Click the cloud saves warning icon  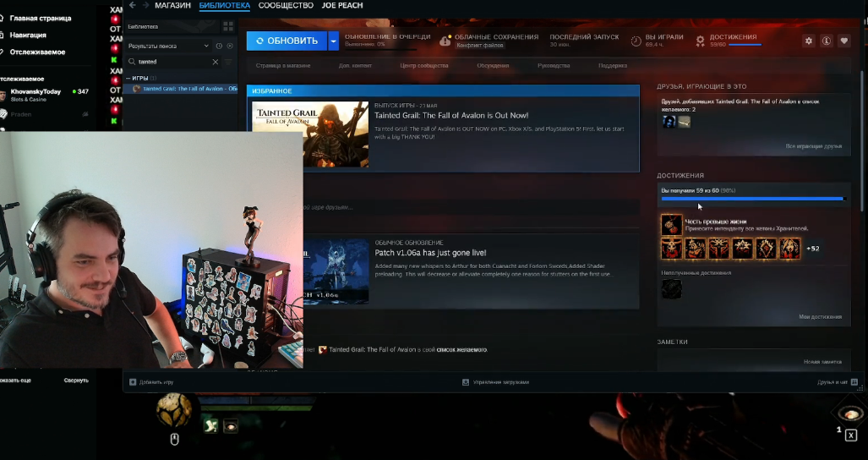tap(445, 41)
